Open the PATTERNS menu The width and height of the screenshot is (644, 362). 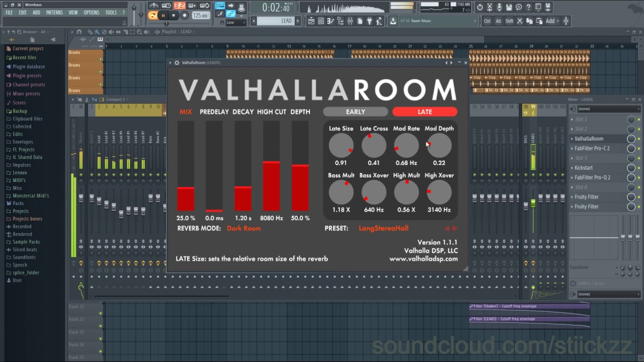(x=54, y=13)
